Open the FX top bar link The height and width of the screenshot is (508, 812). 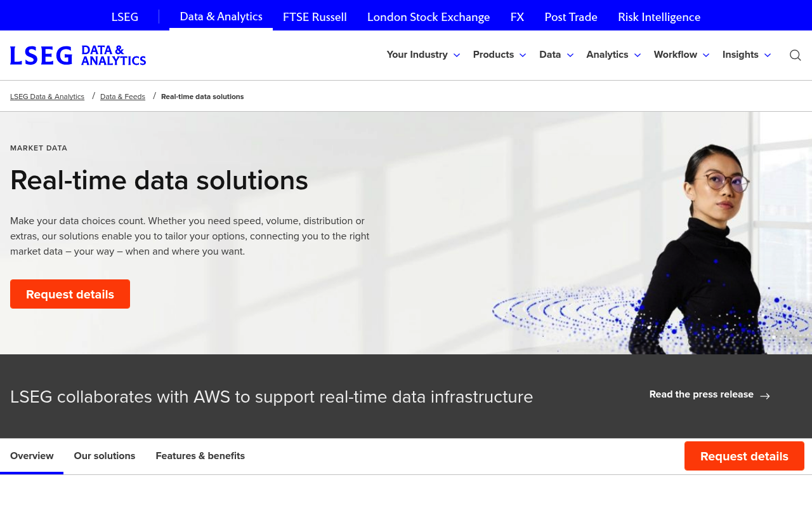[x=517, y=17]
